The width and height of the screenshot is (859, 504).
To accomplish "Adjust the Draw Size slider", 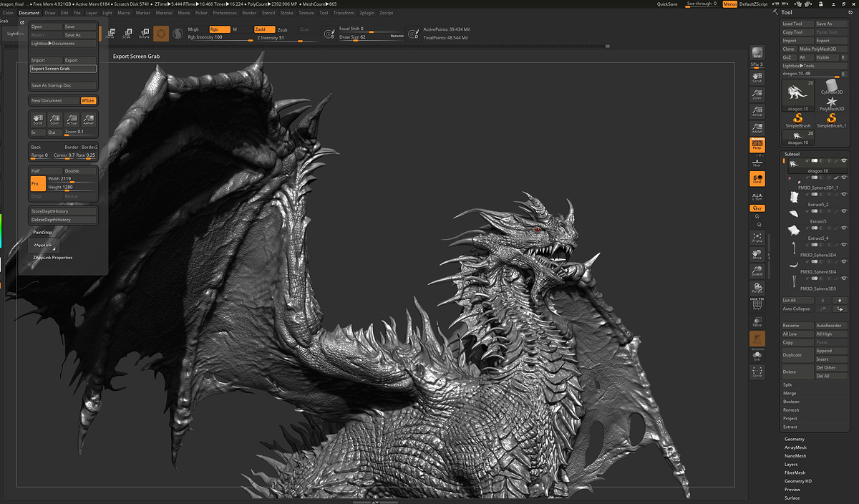I will 372,37.
